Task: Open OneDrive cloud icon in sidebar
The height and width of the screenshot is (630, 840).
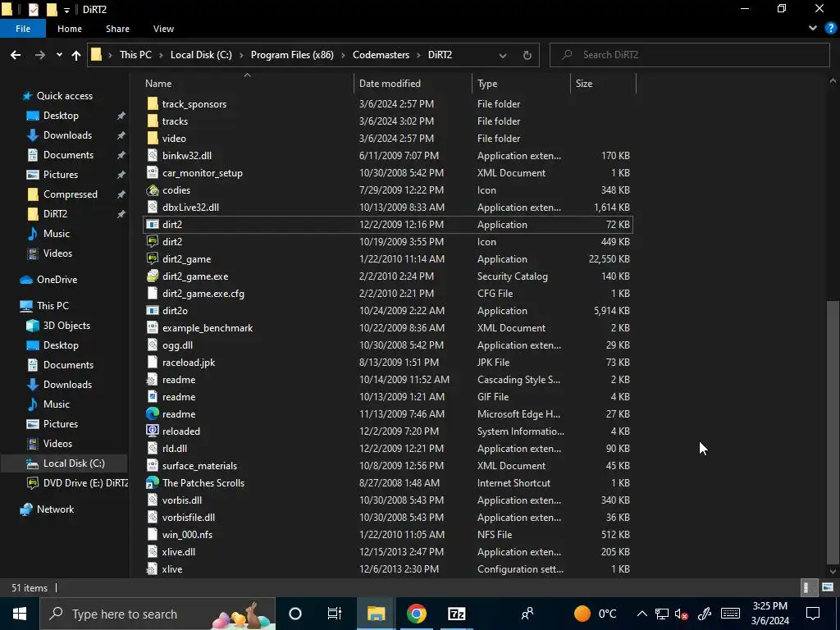Action: [26, 280]
